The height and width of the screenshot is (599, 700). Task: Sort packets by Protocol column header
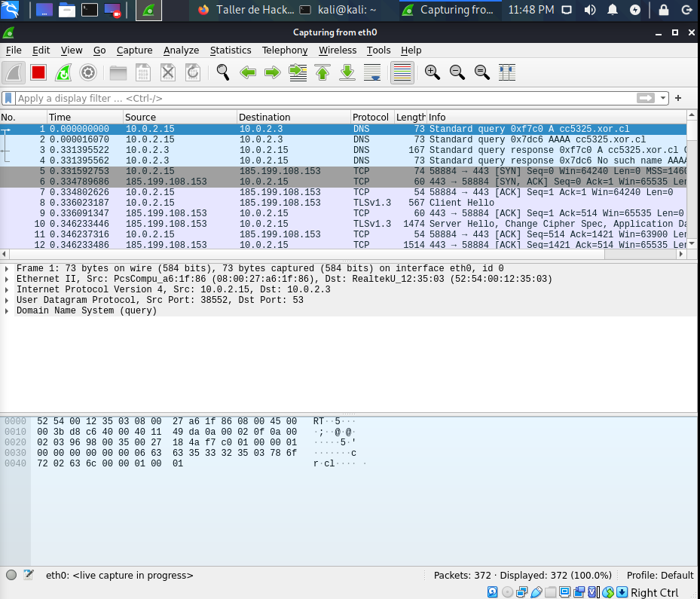(x=371, y=117)
